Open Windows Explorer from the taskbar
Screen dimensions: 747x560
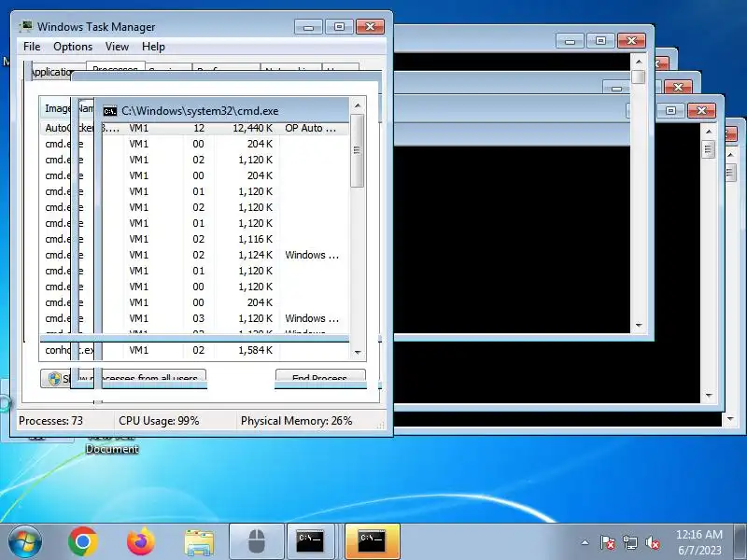click(x=199, y=542)
